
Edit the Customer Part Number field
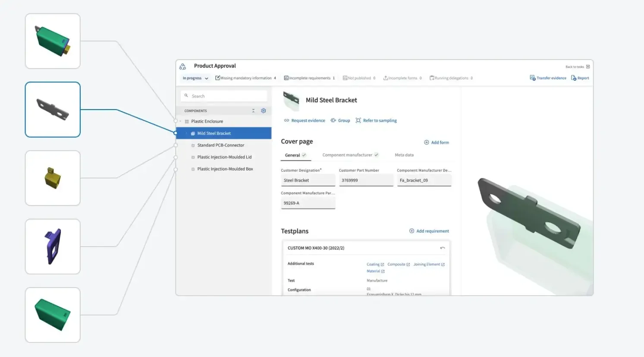[366, 180]
